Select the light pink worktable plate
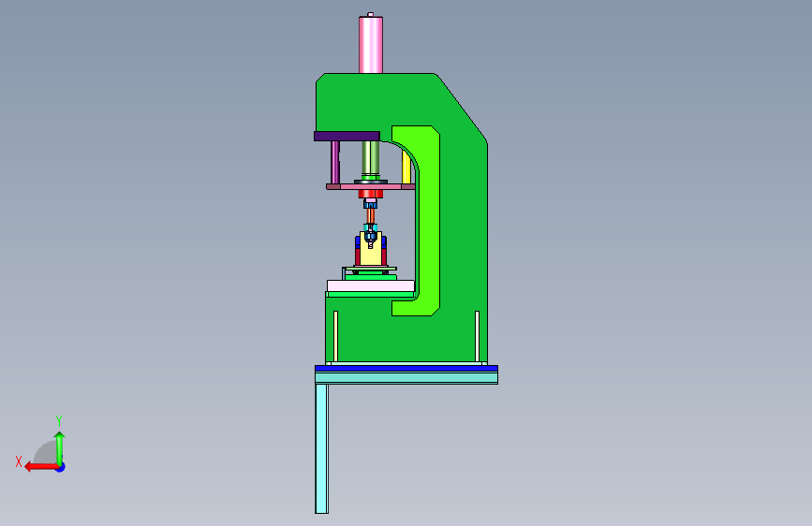Viewport: 812px width, 526px height. 370,285
